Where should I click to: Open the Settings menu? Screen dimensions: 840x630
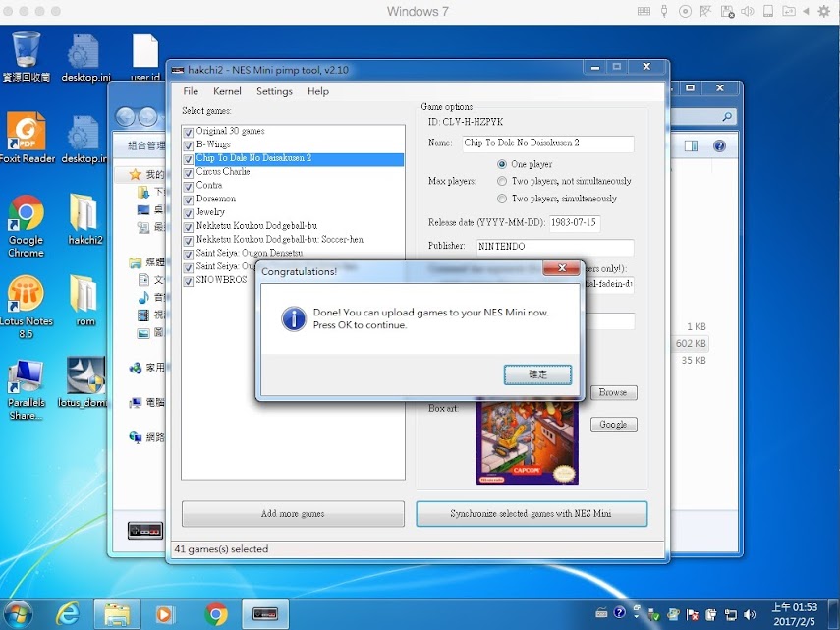(x=274, y=91)
